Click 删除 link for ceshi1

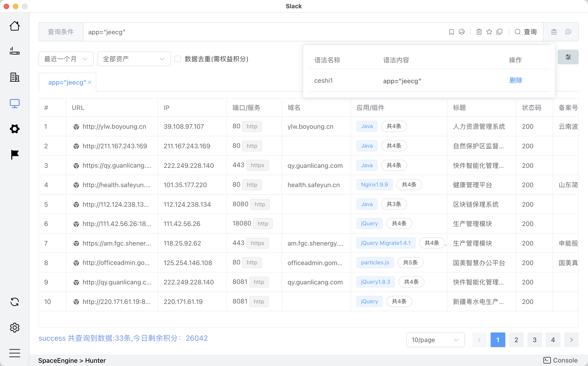click(516, 80)
